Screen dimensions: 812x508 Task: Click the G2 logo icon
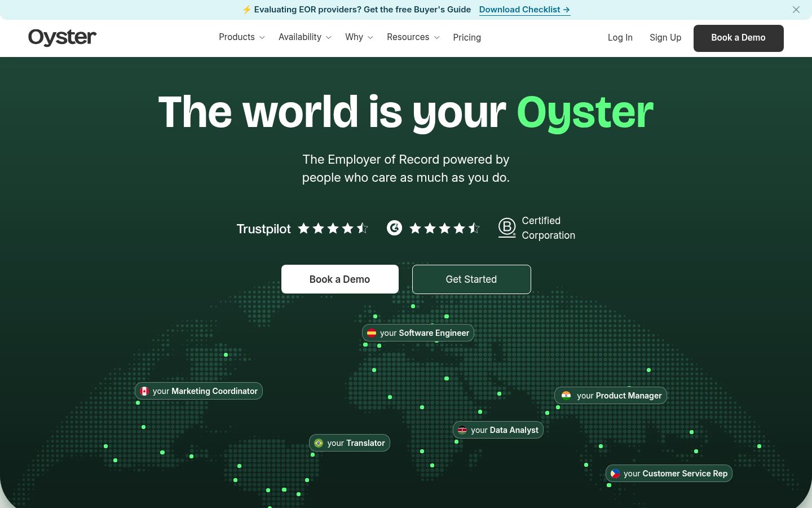(394, 228)
